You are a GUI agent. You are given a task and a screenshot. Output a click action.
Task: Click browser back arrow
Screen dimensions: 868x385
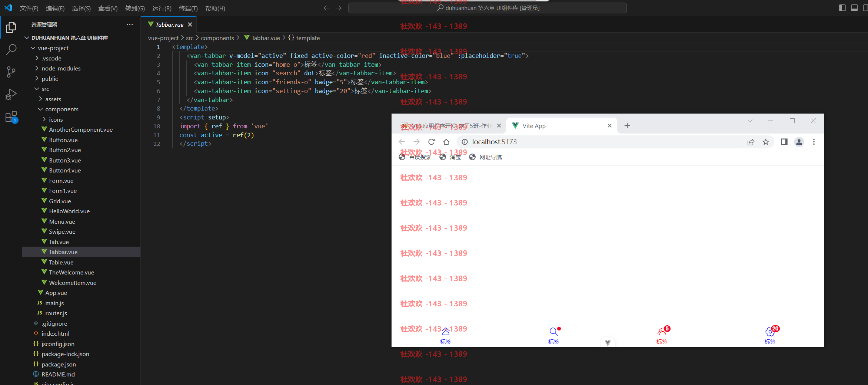click(x=402, y=142)
